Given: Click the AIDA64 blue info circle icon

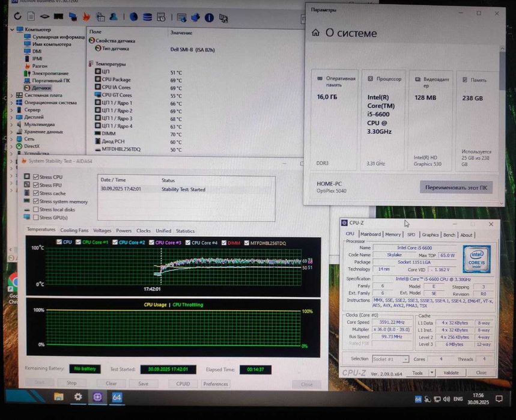Looking at the screenshot, I should [x=209, y=18].
